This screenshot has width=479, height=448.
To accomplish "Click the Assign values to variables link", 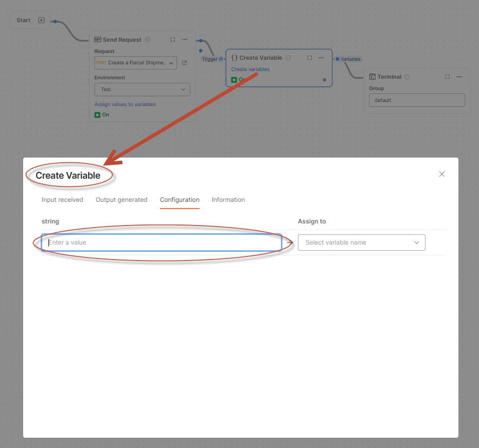I will pyautogui.click(x=125, y=104).
